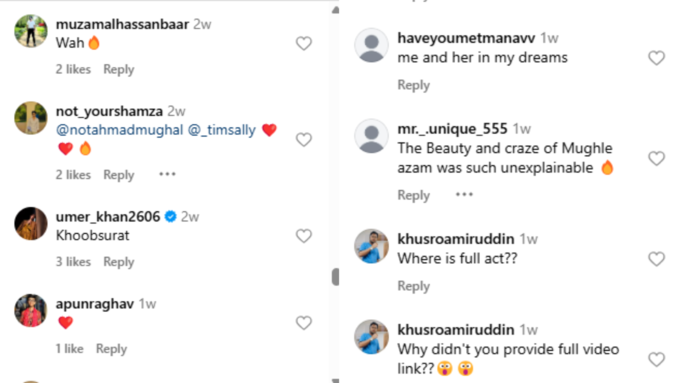Screen dimensions: 680x383
Task: Open haveyoumetmanavv's default avatar
Action: coord(371,46)
